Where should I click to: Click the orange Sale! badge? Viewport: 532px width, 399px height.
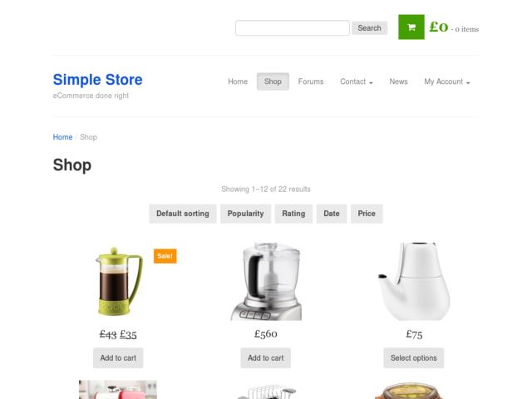(x=165, y=256)
